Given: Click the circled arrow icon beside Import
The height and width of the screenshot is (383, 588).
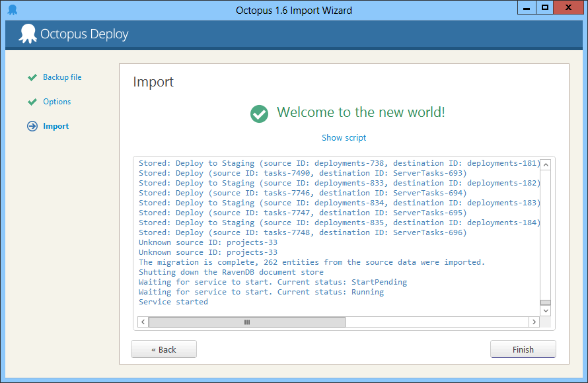Looking at the screenshot, I should tap(32, 126).
